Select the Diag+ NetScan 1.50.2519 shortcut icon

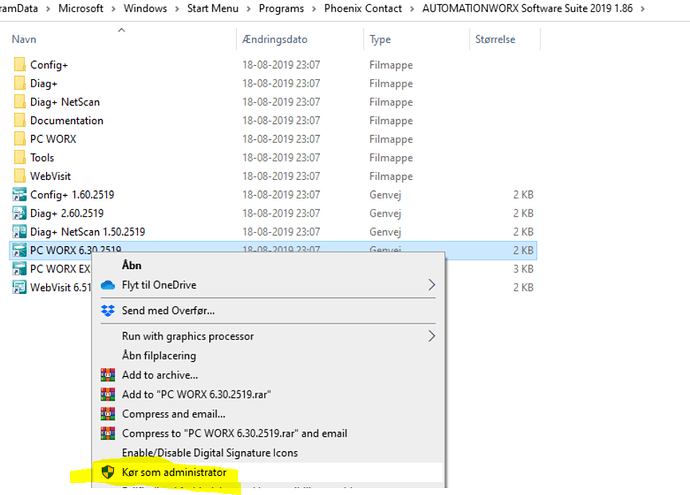pos(19,231)
